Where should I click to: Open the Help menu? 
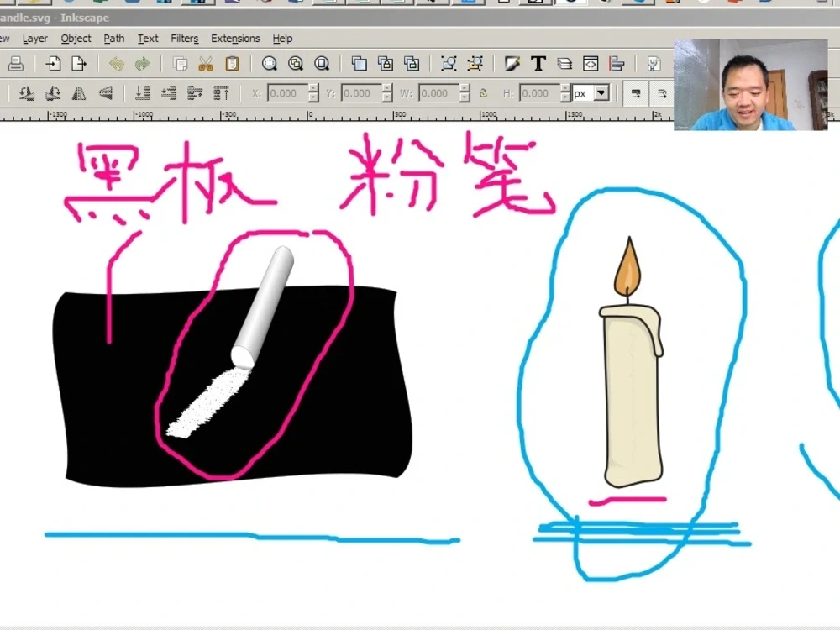coord(282,39)
